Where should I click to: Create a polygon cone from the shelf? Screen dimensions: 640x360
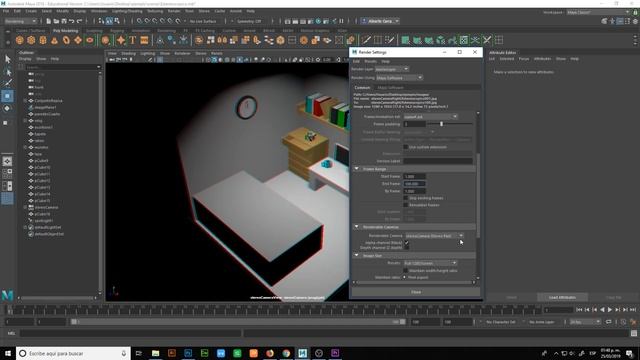click(54, 40)
